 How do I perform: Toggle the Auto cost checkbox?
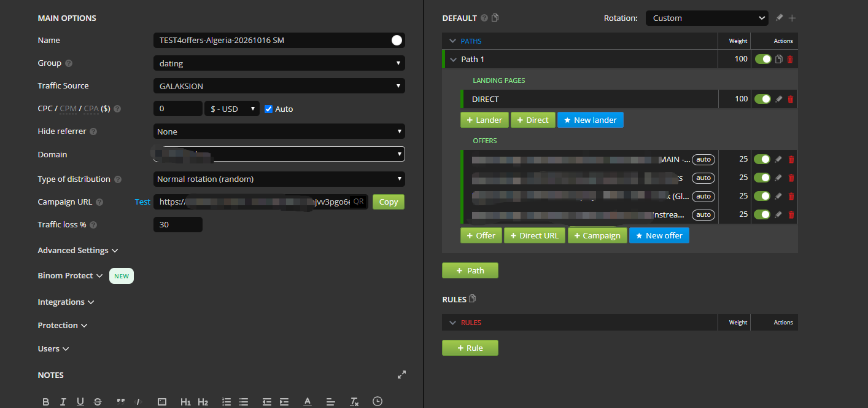(x=268, y=109)
